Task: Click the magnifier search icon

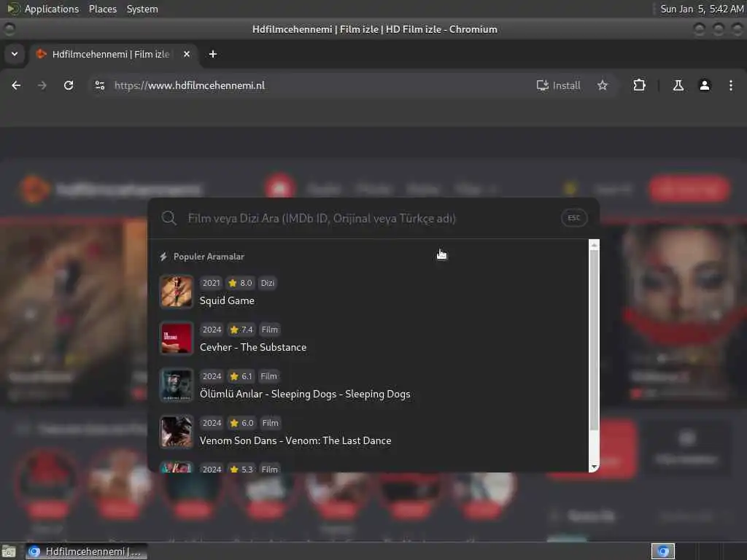Action: pyautogui.click(x=169, y=218)
